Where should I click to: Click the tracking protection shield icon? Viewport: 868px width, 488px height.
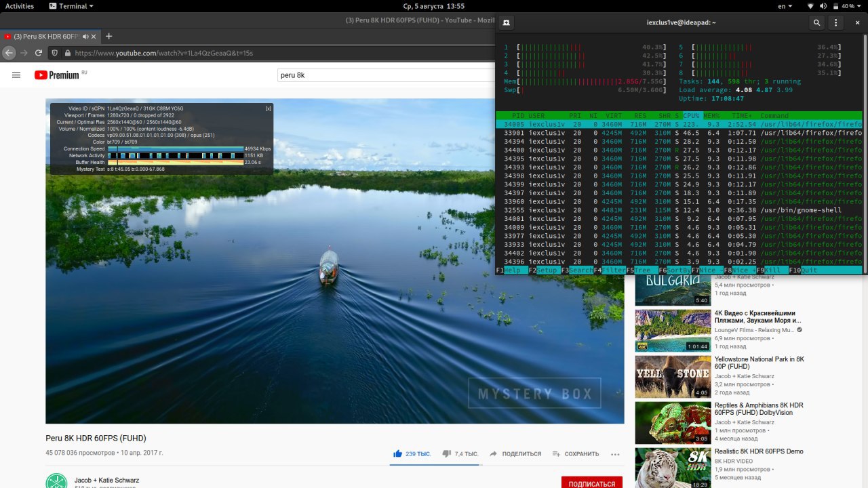point(56,53)
